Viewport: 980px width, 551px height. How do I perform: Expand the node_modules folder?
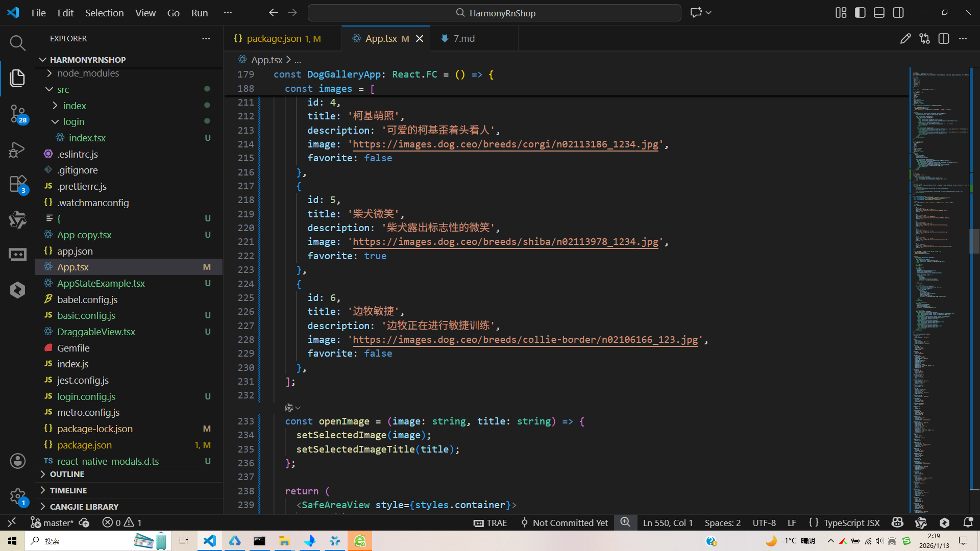(x=88, y=73)
